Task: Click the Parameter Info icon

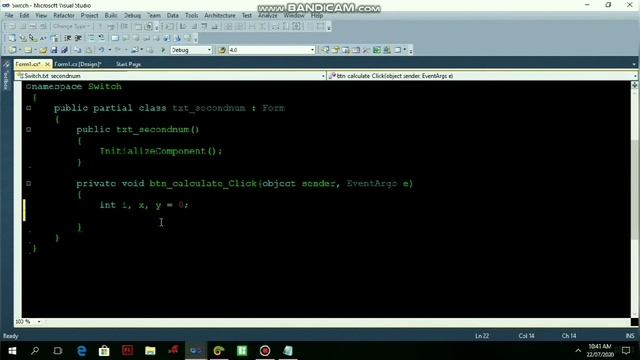Action: tap(22, 38)
